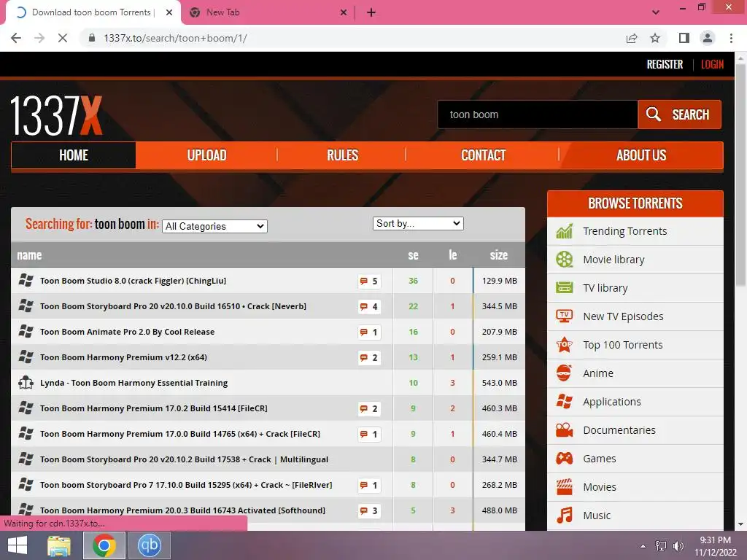747x560 pixels.
Task: Open the Chrome profile avatar
Action: tap(708, 38)
